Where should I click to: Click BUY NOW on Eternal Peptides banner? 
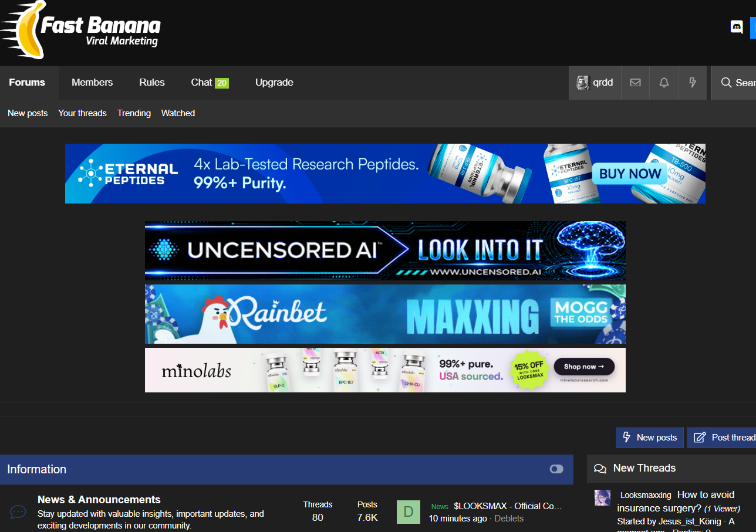click(630, 174)
